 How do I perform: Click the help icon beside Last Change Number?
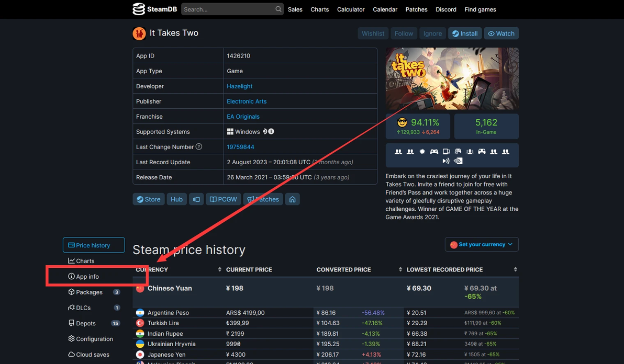[199, 146]
